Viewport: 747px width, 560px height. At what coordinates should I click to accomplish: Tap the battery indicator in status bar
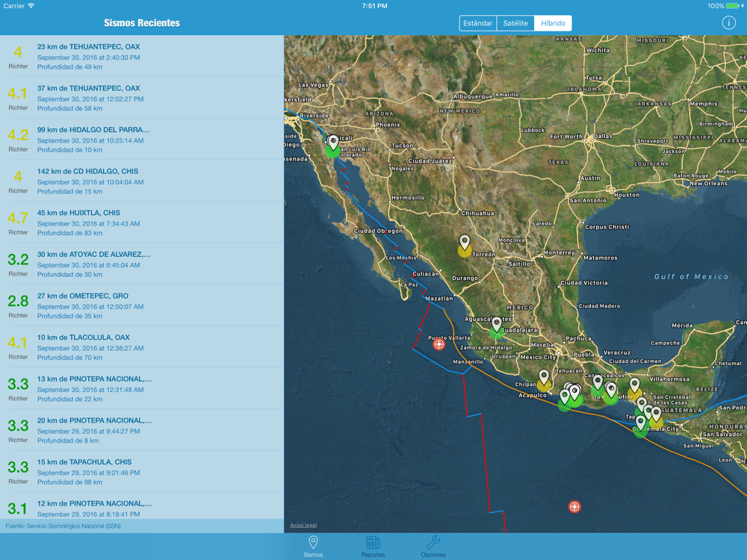[x=734, y=6]
